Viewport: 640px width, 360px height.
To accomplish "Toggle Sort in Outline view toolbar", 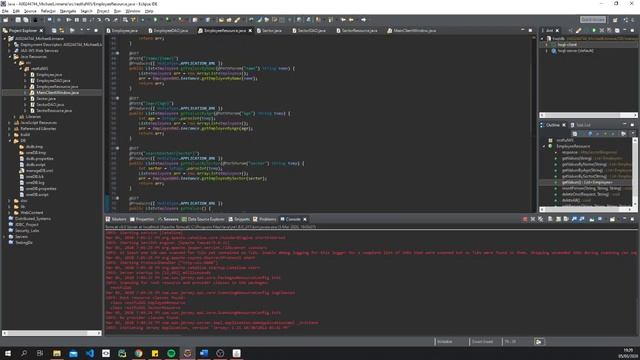I will [581, 133].
